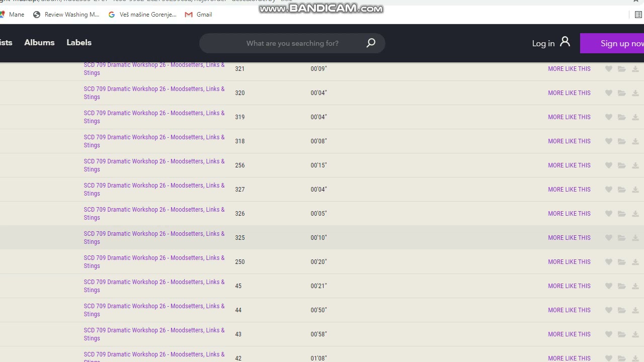644x362 pixels.
Task: Open the Mane bookmark
Action: pyautogui.click(x=12, y=15)
